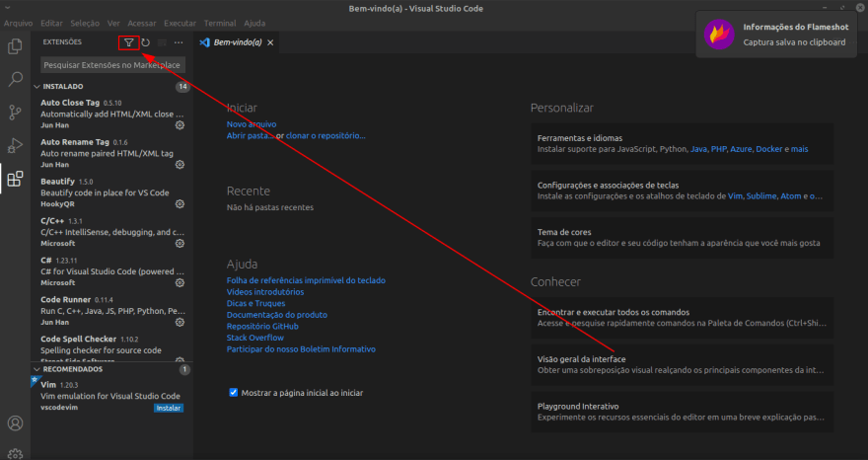Open manage gear for Code Runner
This screenshot has height=460, width=868.
pos(180,322)
